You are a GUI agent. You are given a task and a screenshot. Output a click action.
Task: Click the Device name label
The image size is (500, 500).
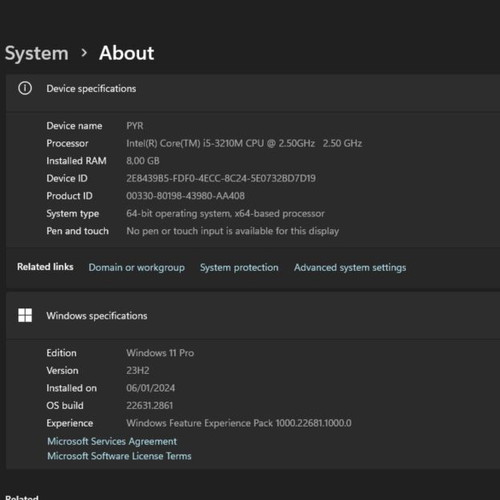74,126
